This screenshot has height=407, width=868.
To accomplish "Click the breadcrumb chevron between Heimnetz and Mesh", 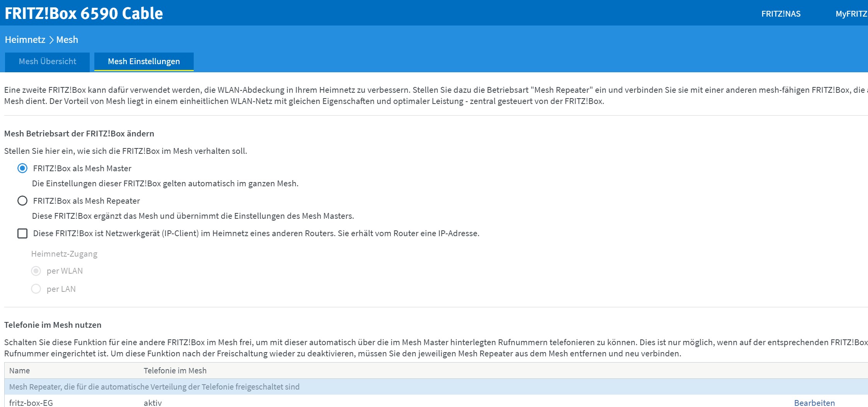I will [x=51, y=40].
